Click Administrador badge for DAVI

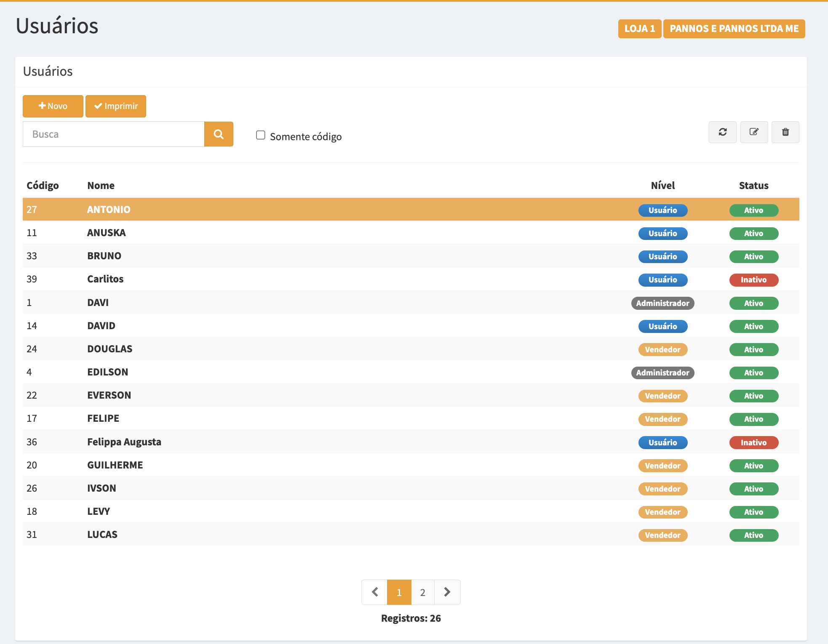click(662, 303)
